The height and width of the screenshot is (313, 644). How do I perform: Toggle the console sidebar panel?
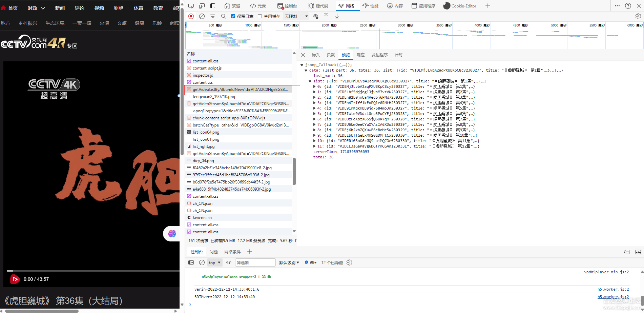pos(191,262)
